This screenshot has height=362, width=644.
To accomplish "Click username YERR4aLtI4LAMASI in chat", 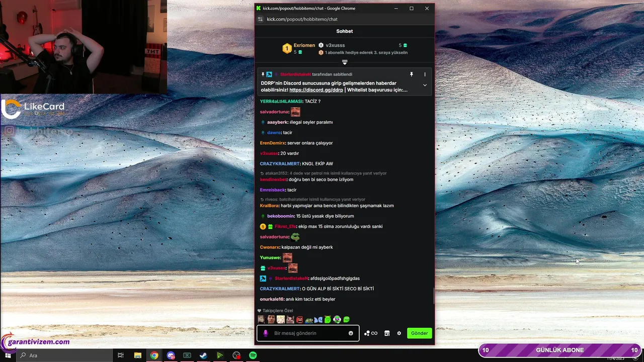I will point(281,102).
